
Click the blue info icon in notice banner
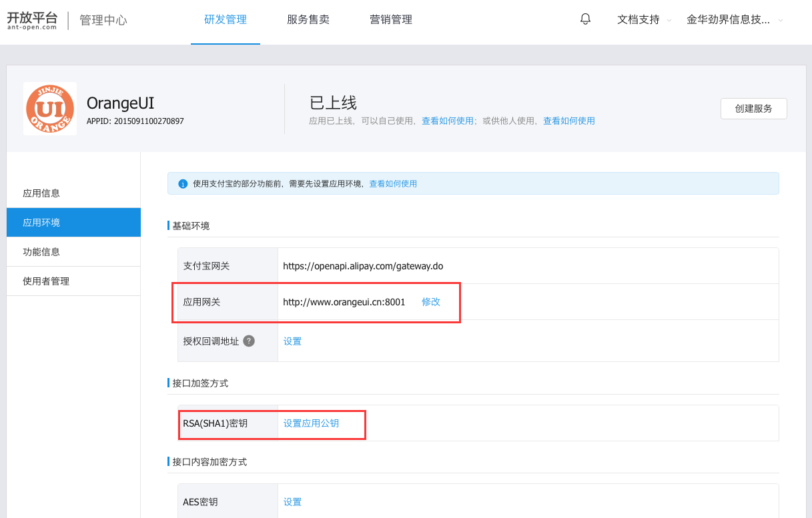(183, 184)
